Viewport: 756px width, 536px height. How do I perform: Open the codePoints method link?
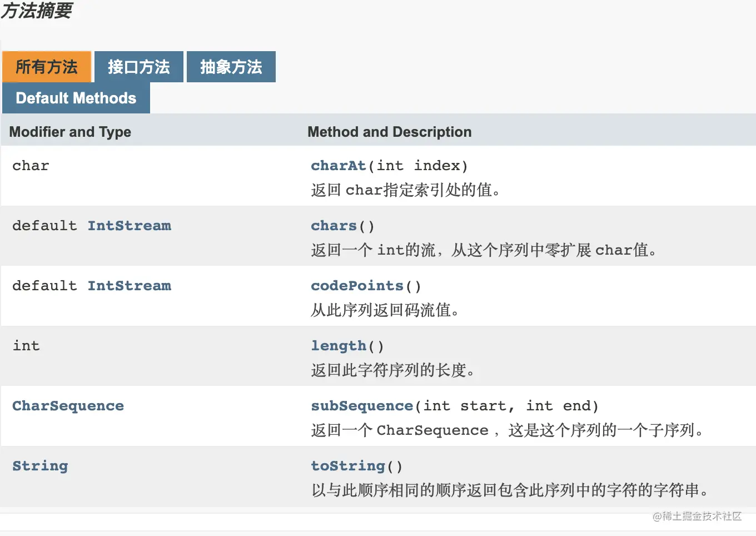point(357,286)
